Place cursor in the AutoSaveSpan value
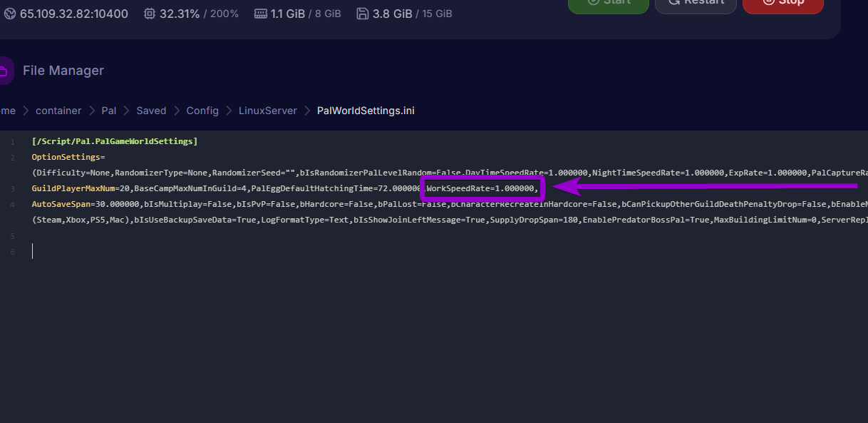The image size is (868, 423). pyautogui.click(x=117, y=204)
